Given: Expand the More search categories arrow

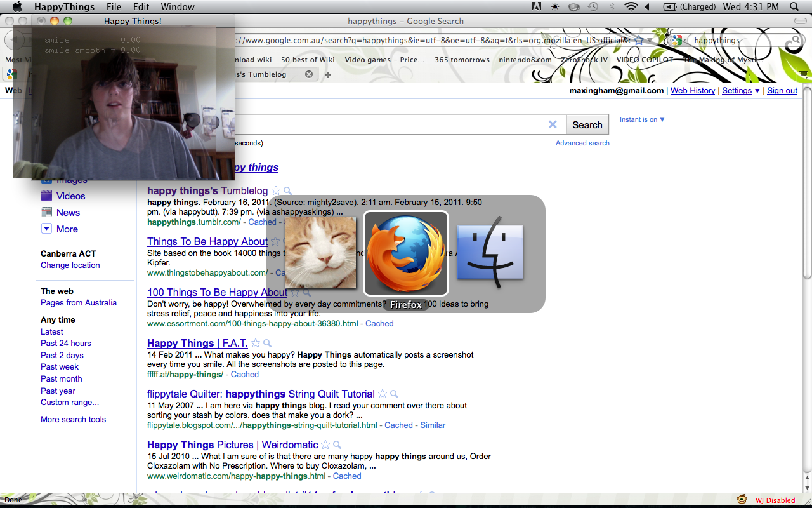Looking at the screenshot, I should pos(46,229).
